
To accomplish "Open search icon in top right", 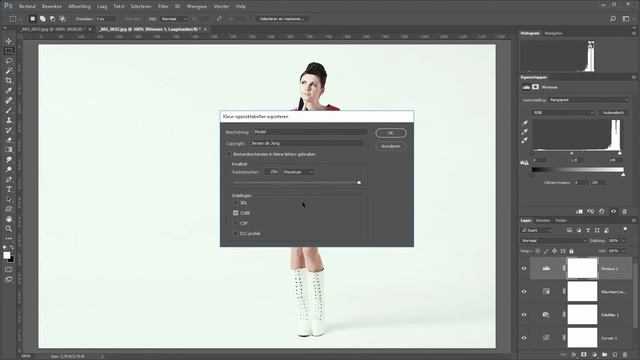I will tap(613, 19).
